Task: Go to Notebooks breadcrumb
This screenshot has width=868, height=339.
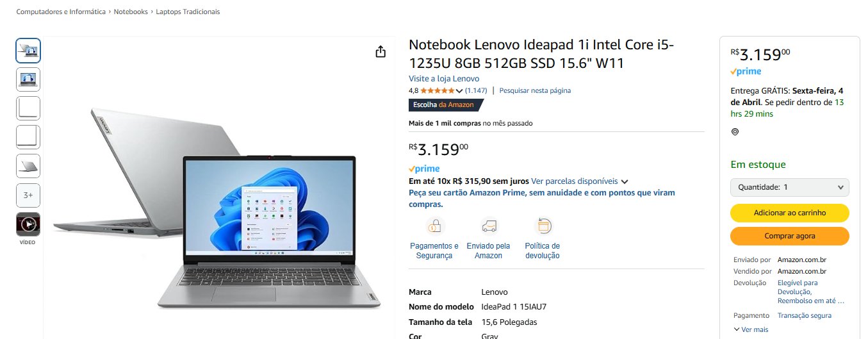Action: [131, 12]
